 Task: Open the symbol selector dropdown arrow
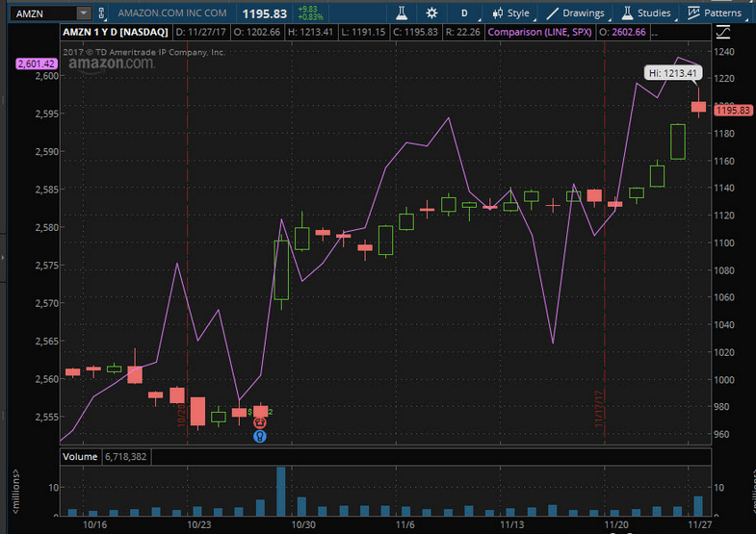84,13
